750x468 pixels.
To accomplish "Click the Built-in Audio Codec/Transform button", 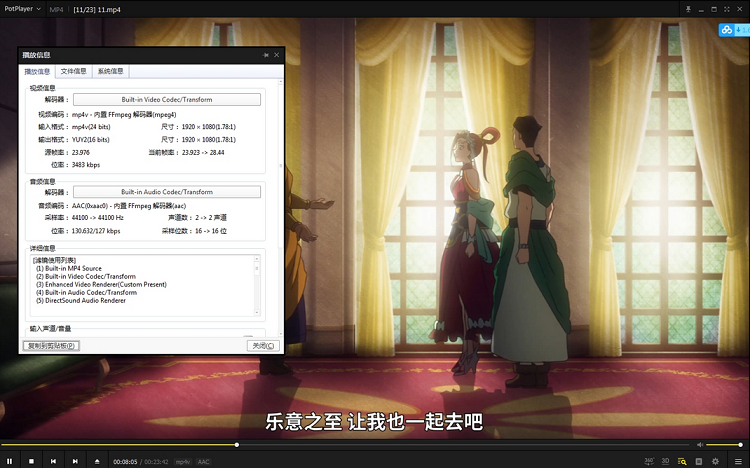I will click(167, 192).
